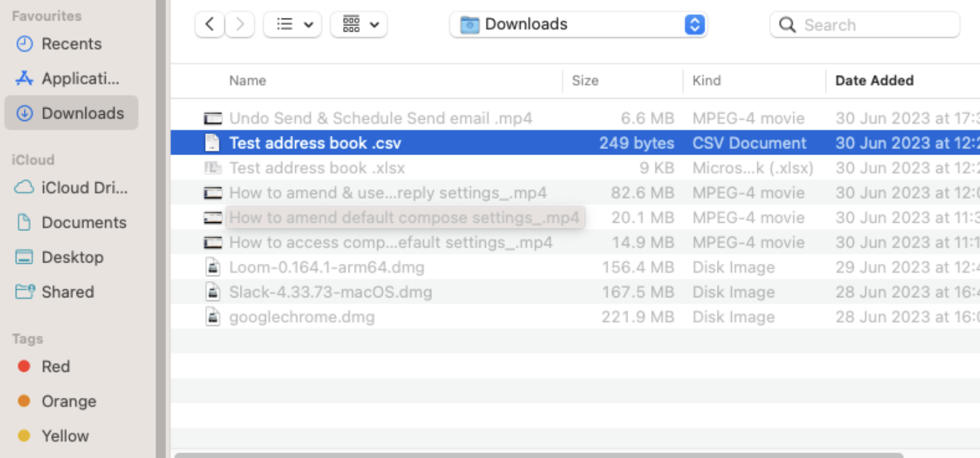
Task: Sort files by Name column header
Action: coord(247,81)
